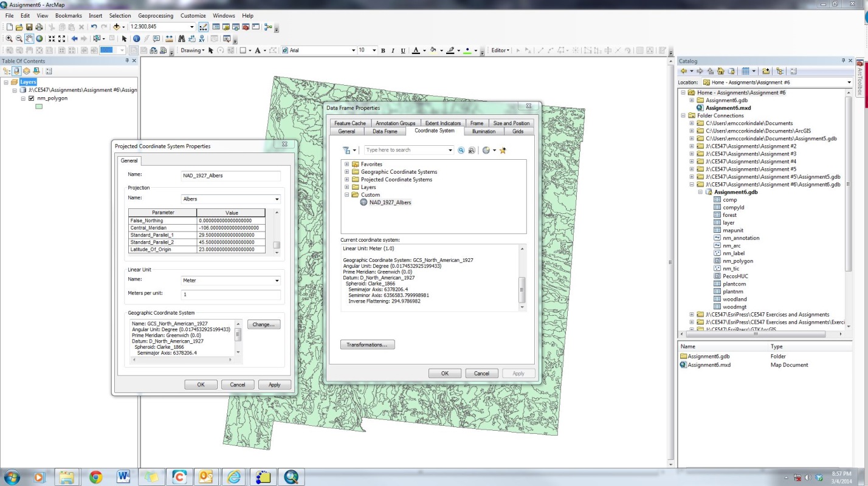868x486 pixels.
Task: Expand Projected Coordinate Systems folder
Action: [347, 179]
